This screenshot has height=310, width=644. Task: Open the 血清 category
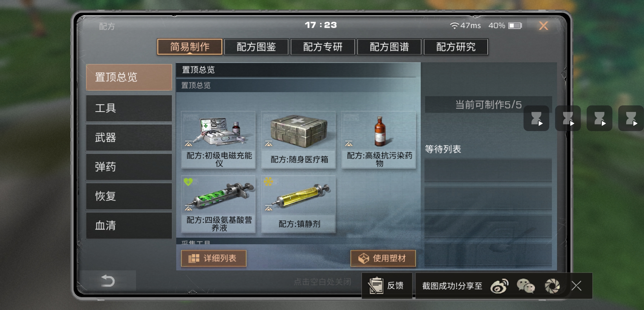point(129,226)
